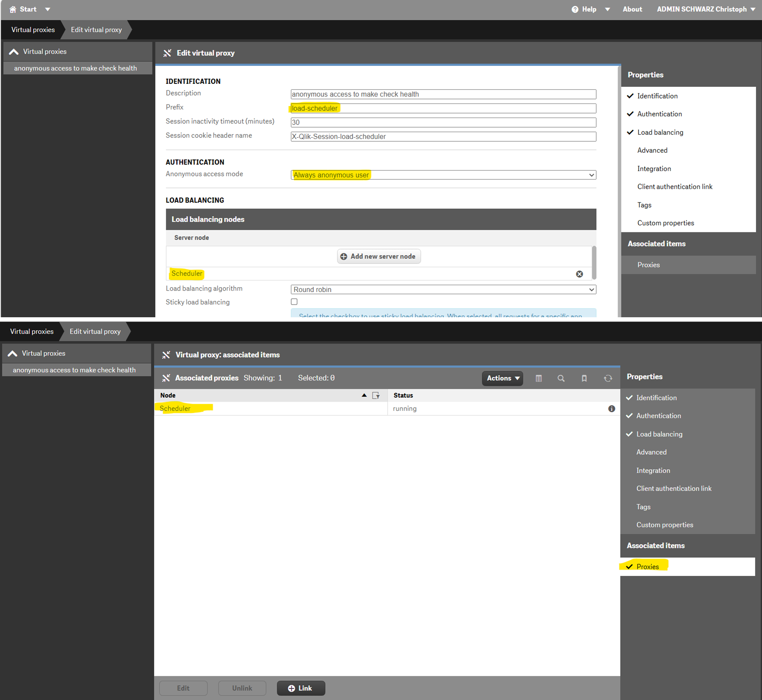Click the wrench icon beside Edit virtual proxy
Screen dimensions: 762x700
pyautogui.click(x=167, y=53)
